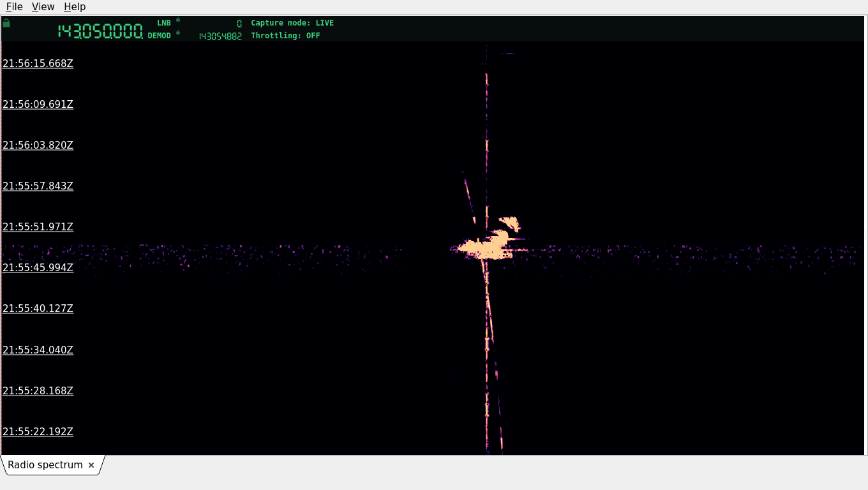The height and width of the screenshot is (490, 868).
Task: Toggle the LNB lock icon
Action: coord(178,20)
